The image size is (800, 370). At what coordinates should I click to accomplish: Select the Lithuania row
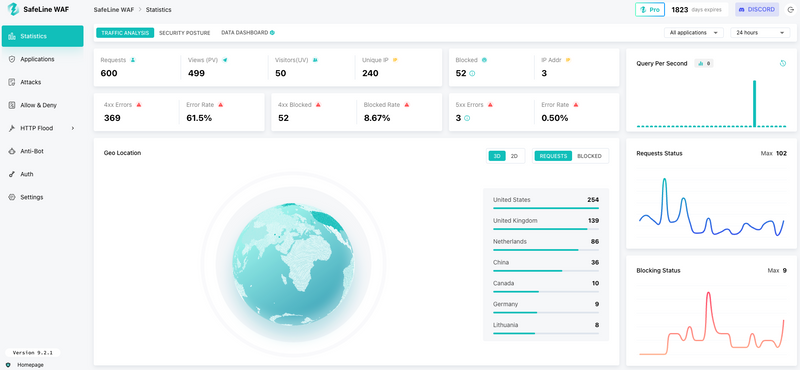[546, 328]
